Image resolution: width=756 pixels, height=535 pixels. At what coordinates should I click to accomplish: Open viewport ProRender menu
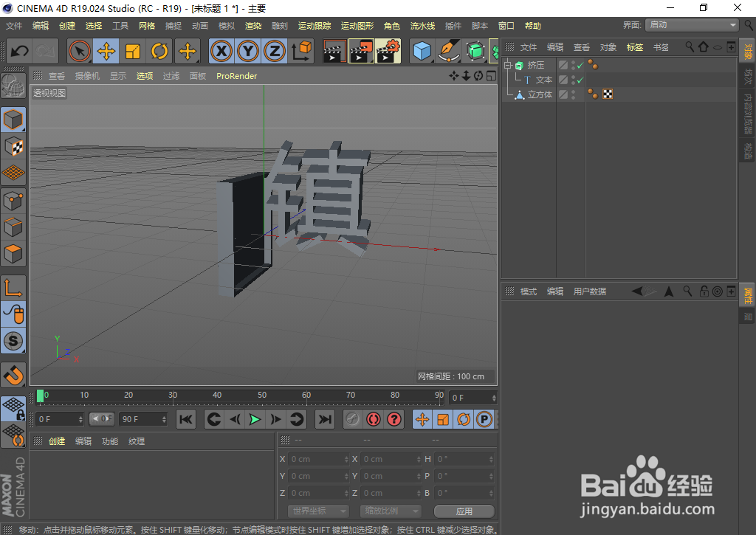(x=236, y=76)
